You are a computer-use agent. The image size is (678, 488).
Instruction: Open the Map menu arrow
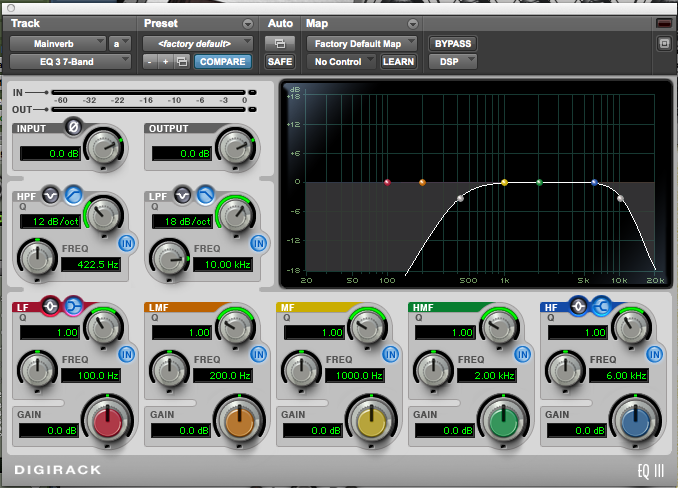pos(412,23)
